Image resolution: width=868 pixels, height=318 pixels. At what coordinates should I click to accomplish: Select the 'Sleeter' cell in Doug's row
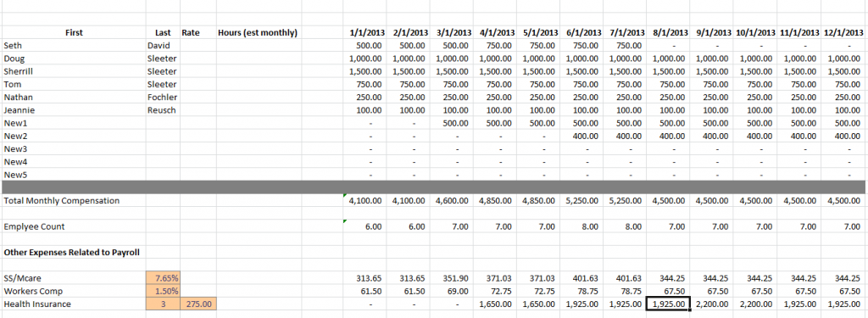tap(163, 59)
